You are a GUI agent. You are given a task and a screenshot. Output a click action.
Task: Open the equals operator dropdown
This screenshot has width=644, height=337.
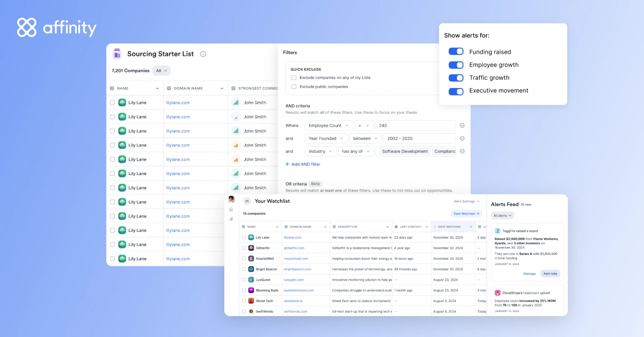364,126
